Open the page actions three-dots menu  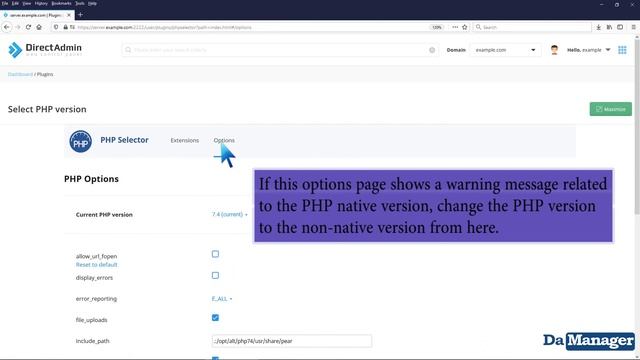455,27
